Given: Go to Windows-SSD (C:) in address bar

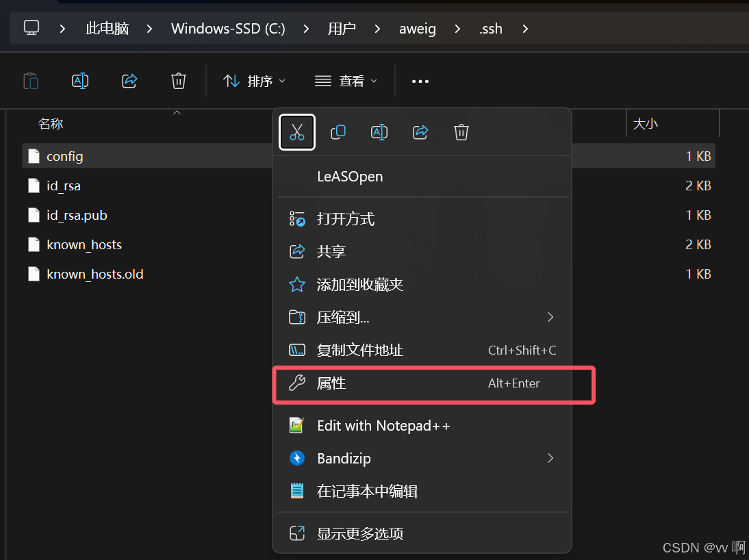Looking at the screenshot, I should [x=229, y=29].
